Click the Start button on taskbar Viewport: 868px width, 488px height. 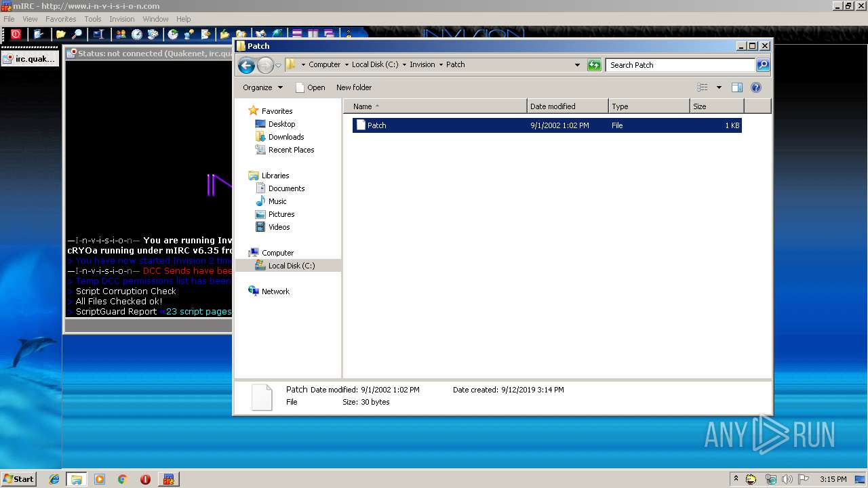[18, 479]
